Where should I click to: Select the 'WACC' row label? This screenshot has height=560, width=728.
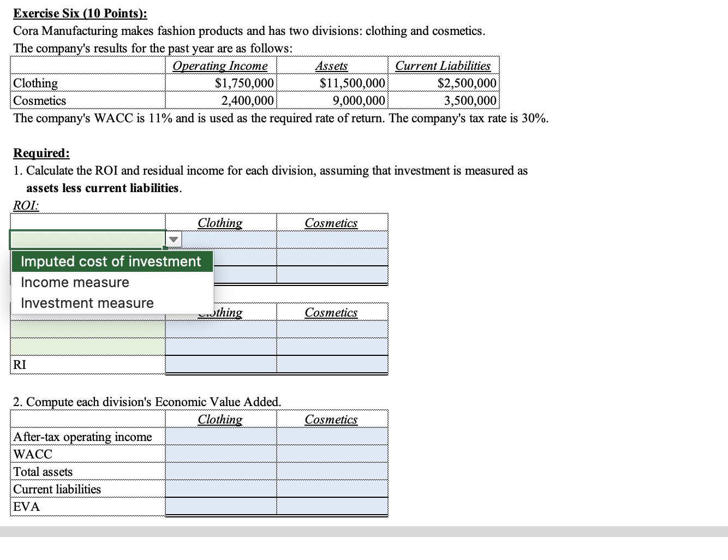click(x=33, y=454)
